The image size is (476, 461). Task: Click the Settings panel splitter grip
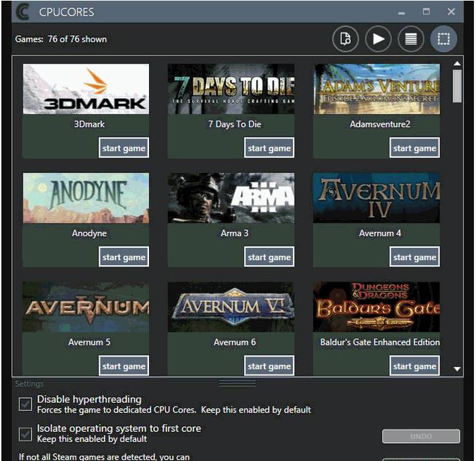[238, 383]
